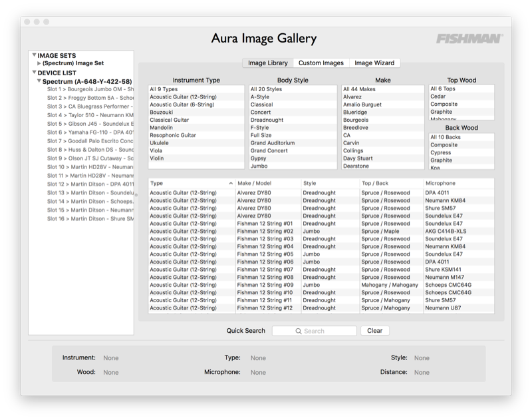Select the Fishman 12 String #12 row
The height and width of the screenshot is (420, 532).
coord(321,308)
